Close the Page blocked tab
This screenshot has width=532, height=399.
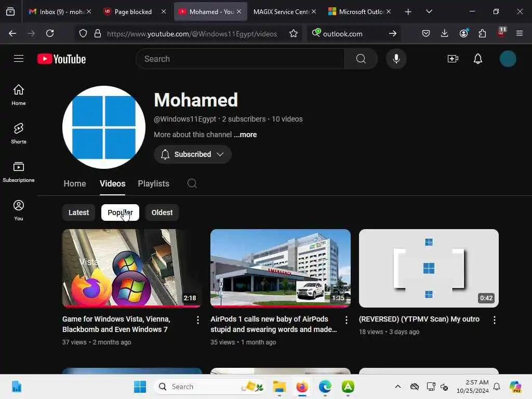coord(164,11)
